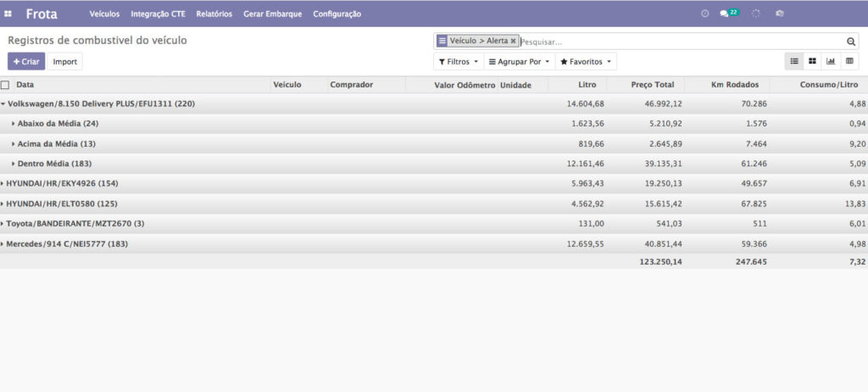Click the litro value 5.963,43
Viewport: 868px width, 392px height.
(587, 183)
